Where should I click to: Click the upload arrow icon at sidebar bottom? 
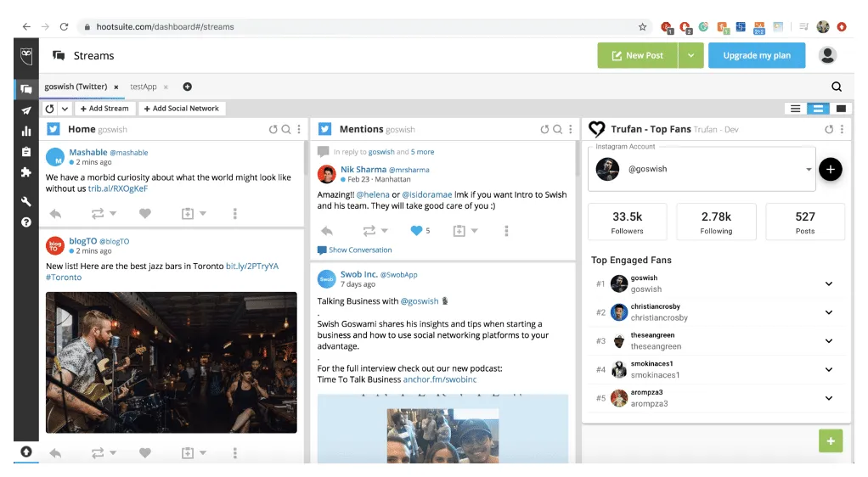click(26, 452)
